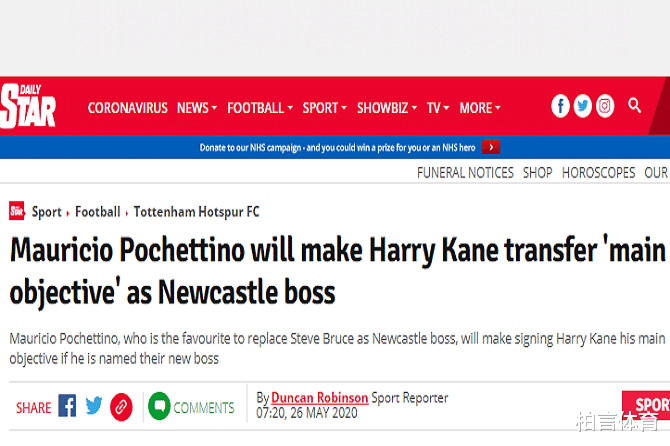Open the Funeral Notices link
Viewport: 670px width, 446px height.
tap(465, 172)
